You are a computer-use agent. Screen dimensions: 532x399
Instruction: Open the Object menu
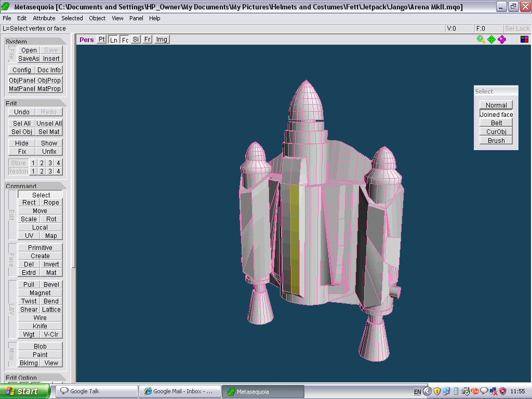point(97,18)
